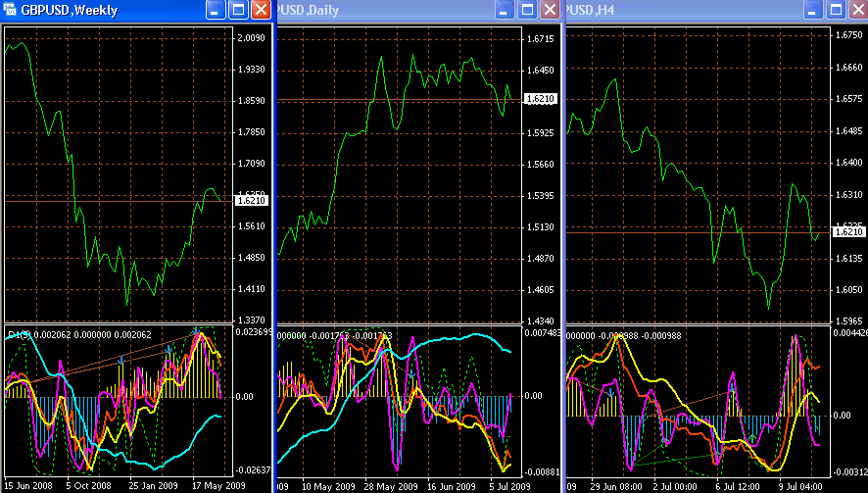Click the 17 May 2009 date label

[x=218, y=486]
